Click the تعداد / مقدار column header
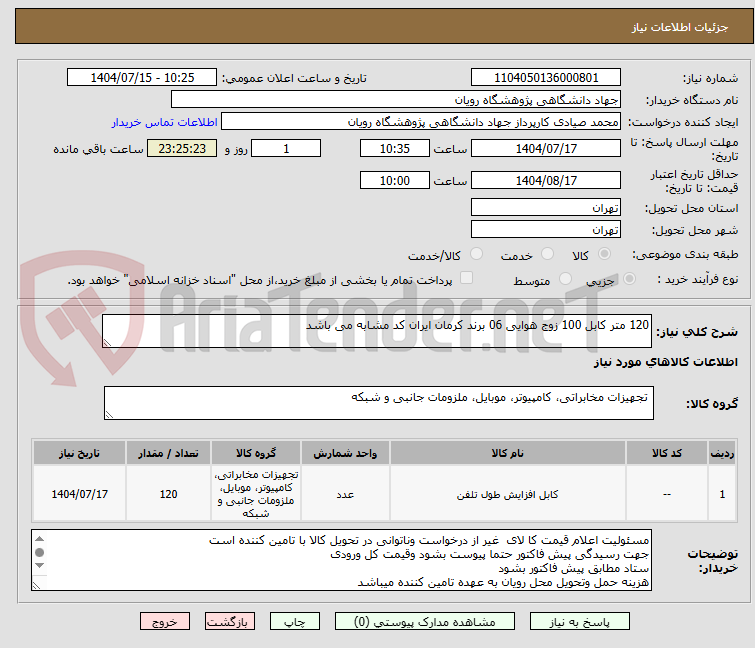This screenshot has height=648, width=755. 168,453
